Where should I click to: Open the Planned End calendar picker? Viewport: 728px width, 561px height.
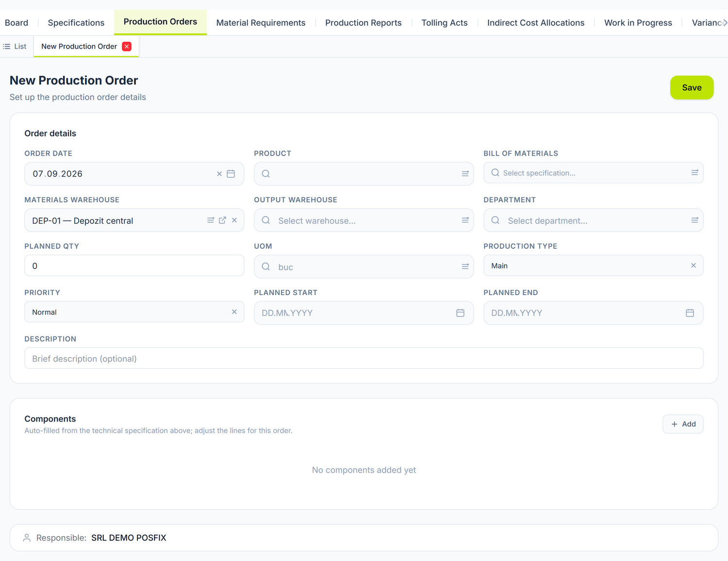point(690,313)
